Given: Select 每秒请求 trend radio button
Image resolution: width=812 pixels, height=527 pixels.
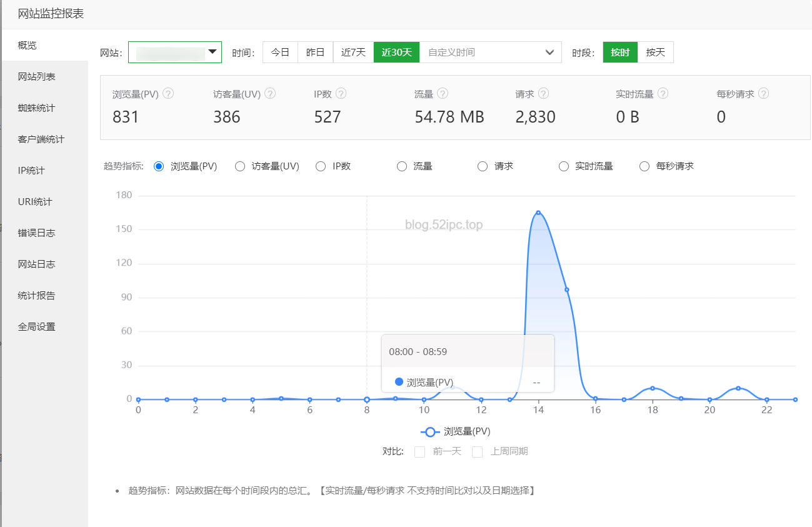Looking at the screenshot, I should [x=644, y=166].
